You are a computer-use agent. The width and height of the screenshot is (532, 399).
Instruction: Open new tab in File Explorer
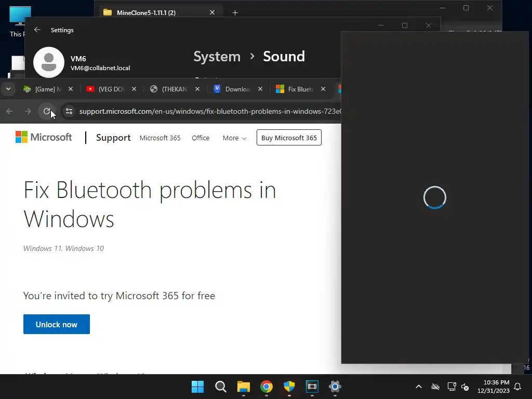(235, 12)
